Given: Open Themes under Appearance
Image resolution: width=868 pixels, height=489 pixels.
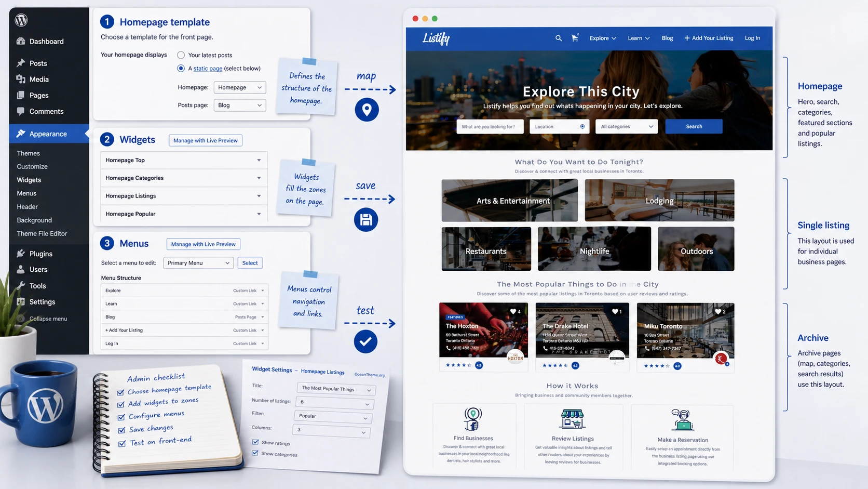Looking at the screenshot, I should 28,153.
